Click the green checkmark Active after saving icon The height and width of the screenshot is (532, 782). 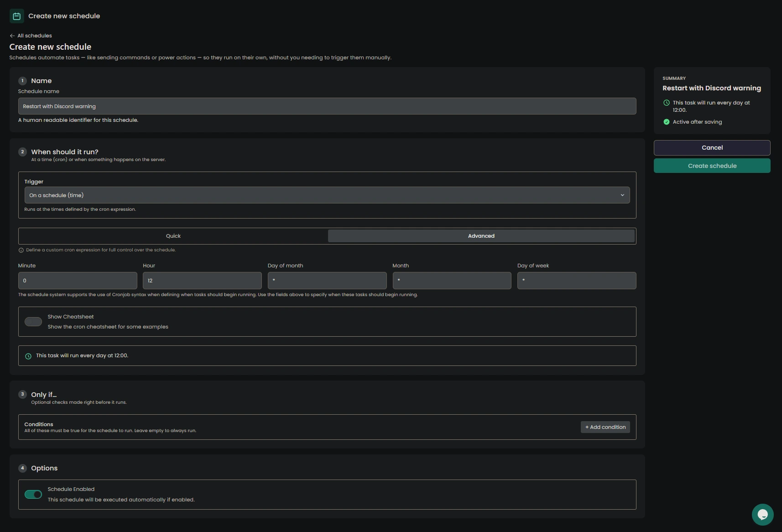point(667,122)
